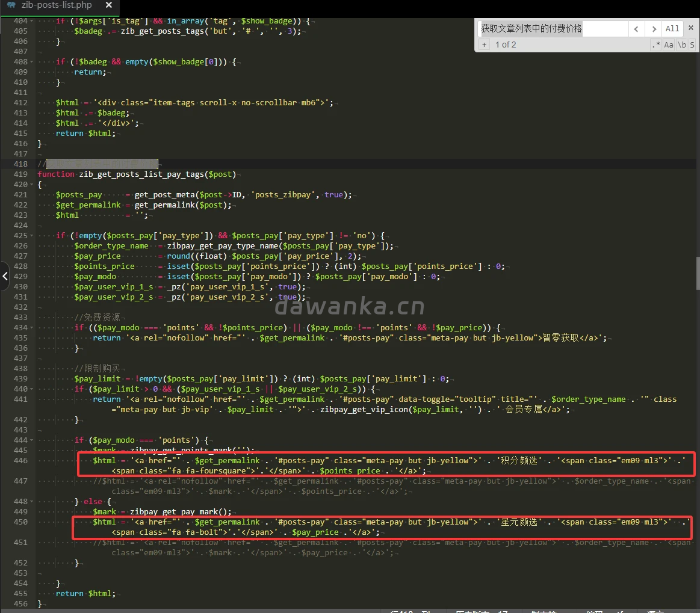Fold the else block at line 448
This screenshot has width=700, height=613.
(x=32, y=502)
